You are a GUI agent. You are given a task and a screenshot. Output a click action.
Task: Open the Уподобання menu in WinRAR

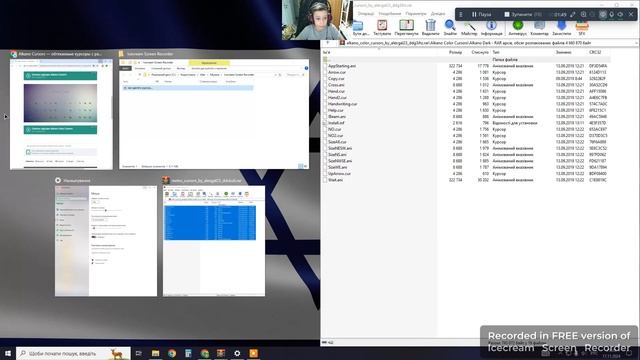point(389,13)
